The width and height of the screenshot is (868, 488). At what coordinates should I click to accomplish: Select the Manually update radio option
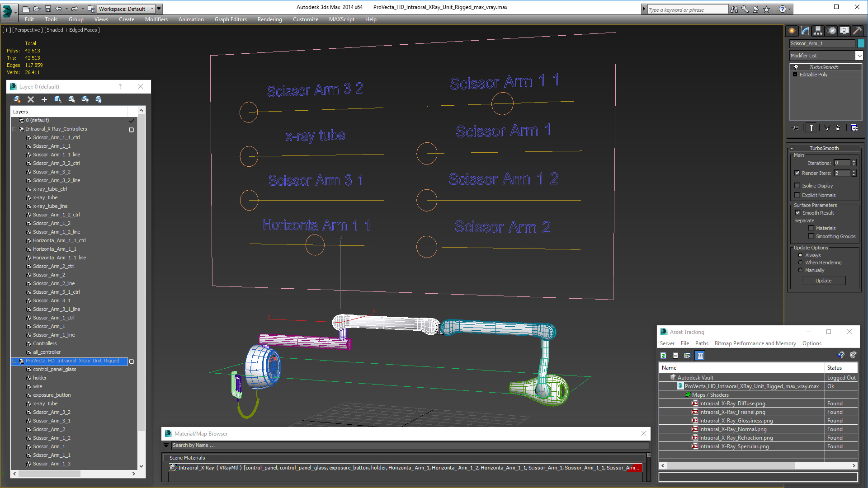click(x=800, y=270)
